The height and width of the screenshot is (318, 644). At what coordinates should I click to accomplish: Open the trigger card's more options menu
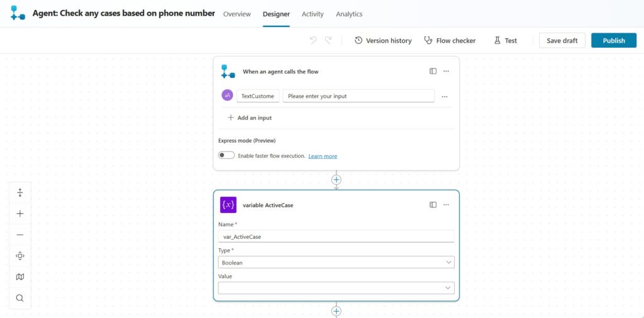(446, 72)
